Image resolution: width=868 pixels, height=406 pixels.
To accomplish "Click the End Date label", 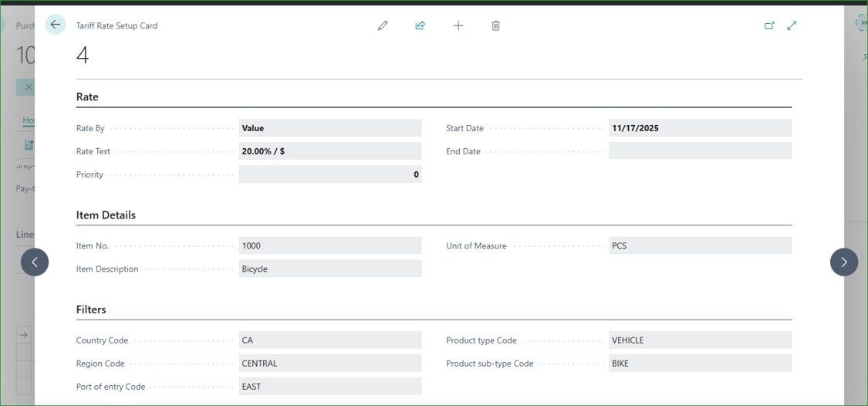I will (464, 151).
